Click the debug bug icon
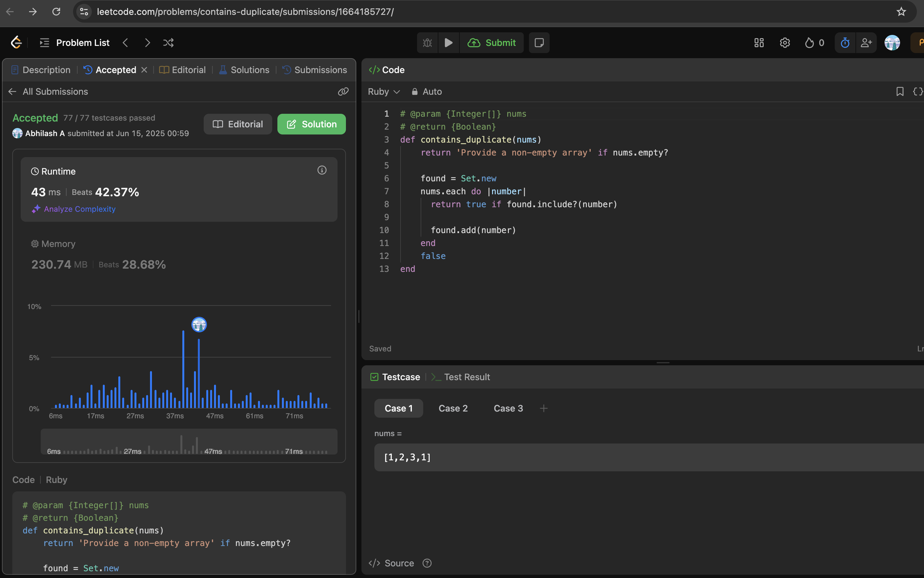Image resolution: width=924 pixels, height=578 pixels. pyautogui.click(x=427, y=43)
